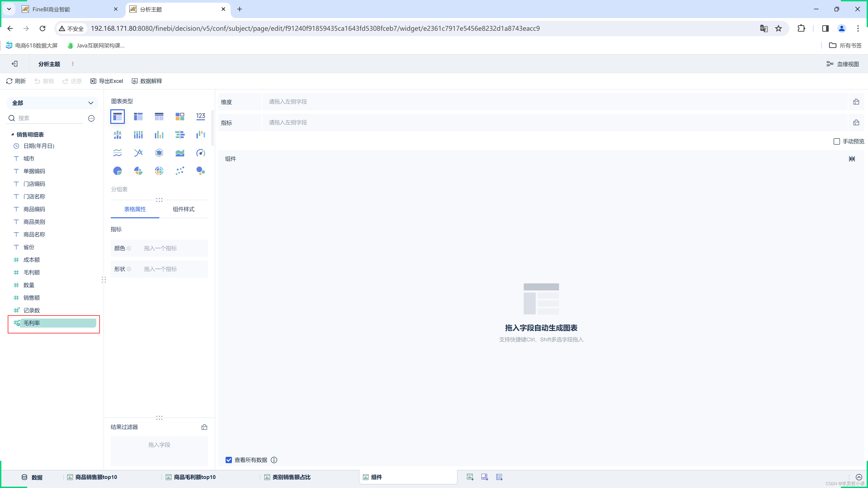This screenshot has height=488, width=868.
Task: Switch to the 组件样式 tab
Action: (183, 209)
